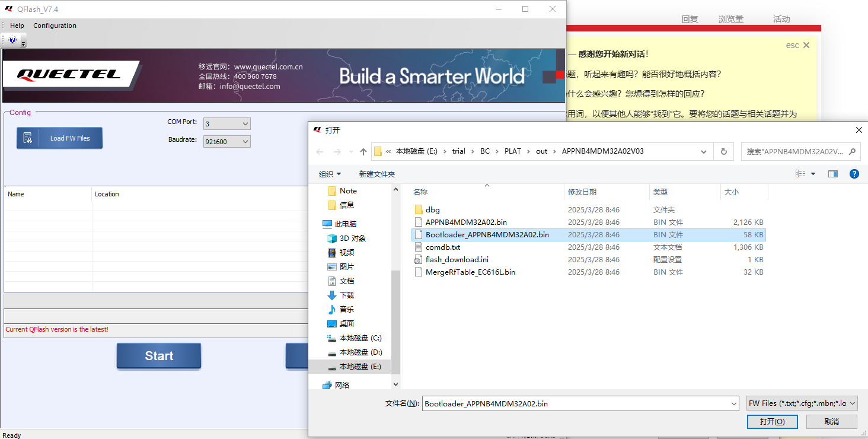Viewport: 868px width, 439px height.
Task: Click breadcrumb segment out in address bar
Action: pos(542,151)
